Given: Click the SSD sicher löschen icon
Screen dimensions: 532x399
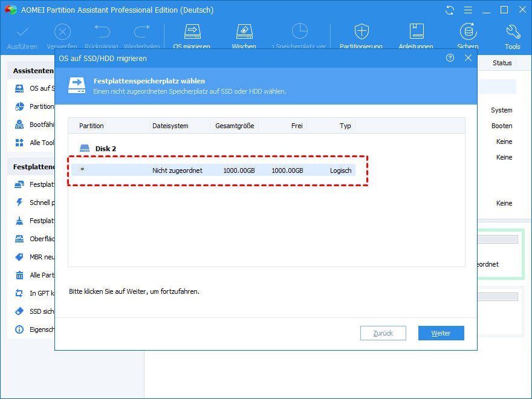Looking at the screenshot, I should tap(19, 311).
